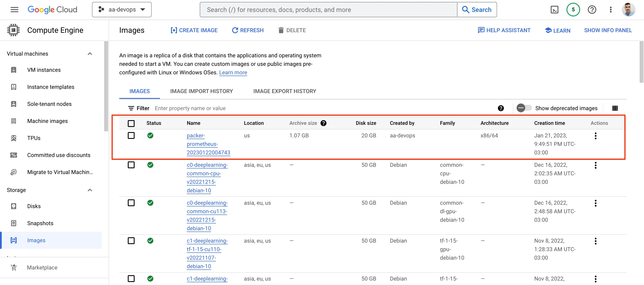
Task: Open actions menu for c0-deeplearning-common-cpu row
Action: 595,165
